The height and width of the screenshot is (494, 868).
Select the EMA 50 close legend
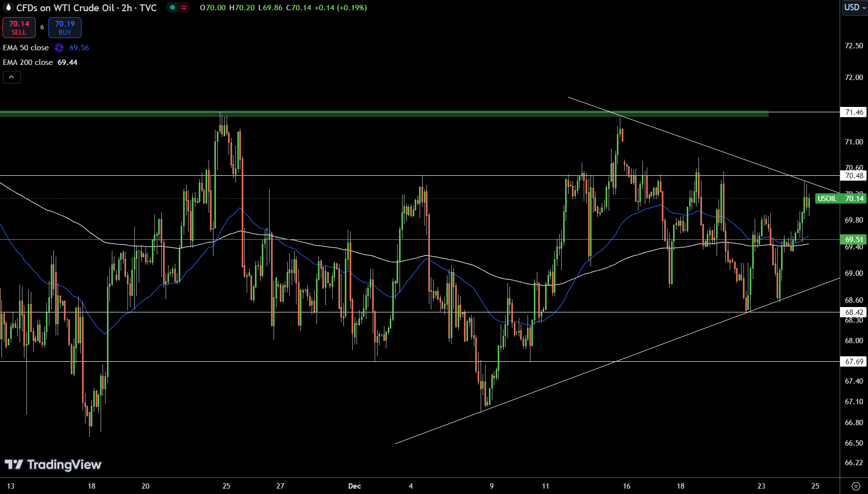coord(26,48)
